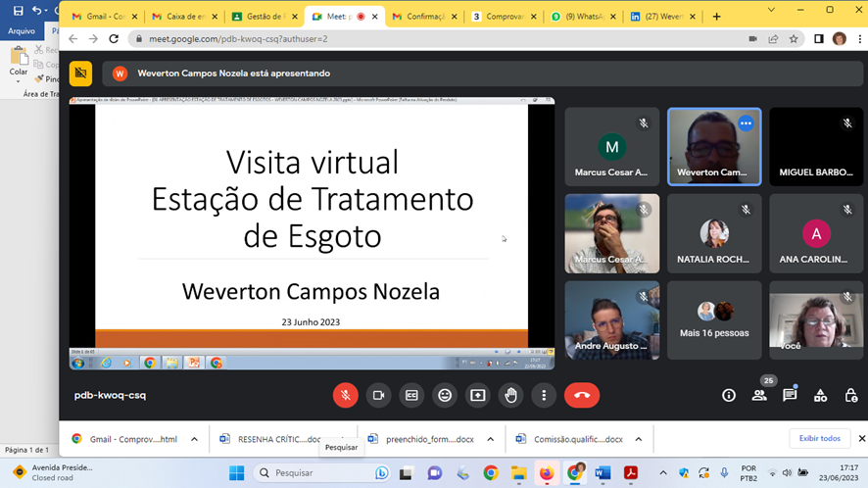Open the Avenida Preside... traffic widget

coord(53,473)
